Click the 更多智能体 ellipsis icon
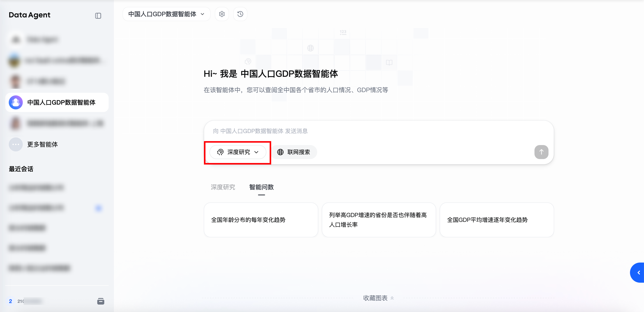 [x=16, y=144]
